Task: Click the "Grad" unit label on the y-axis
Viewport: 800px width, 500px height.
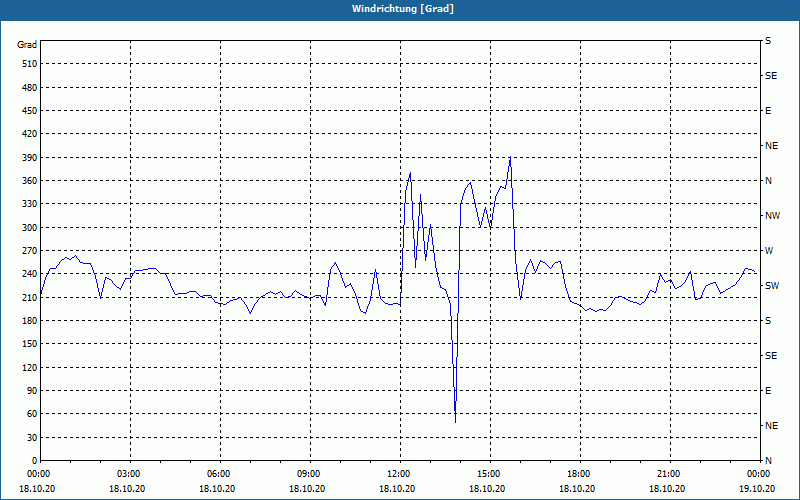Action: pos(27,45)
